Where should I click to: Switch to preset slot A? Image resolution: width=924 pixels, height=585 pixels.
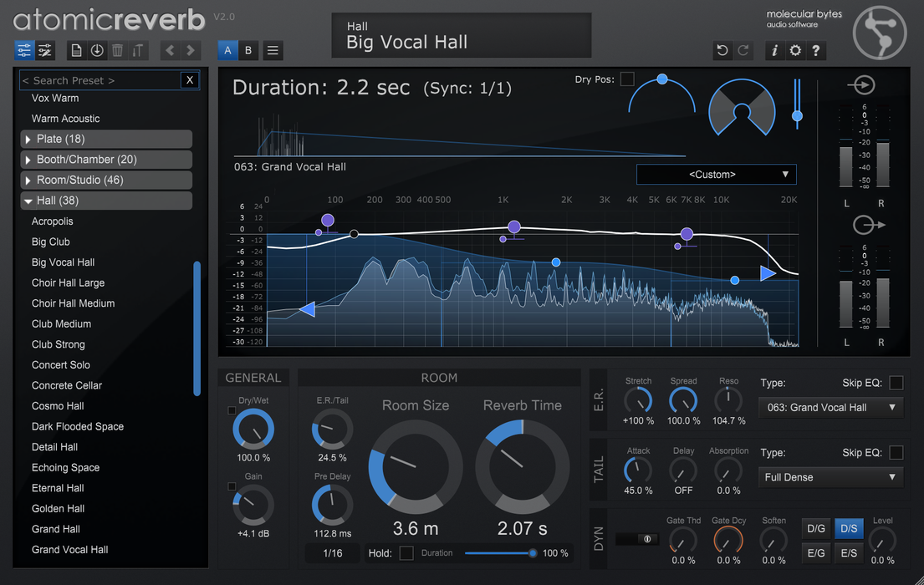pos(227,50)
